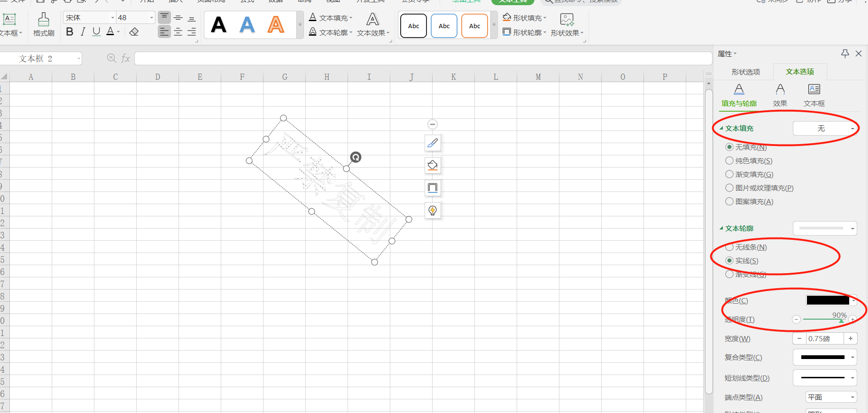Select the black text style A preset
The height and width of the screenshot is (413, 868).
coord(219,25)
